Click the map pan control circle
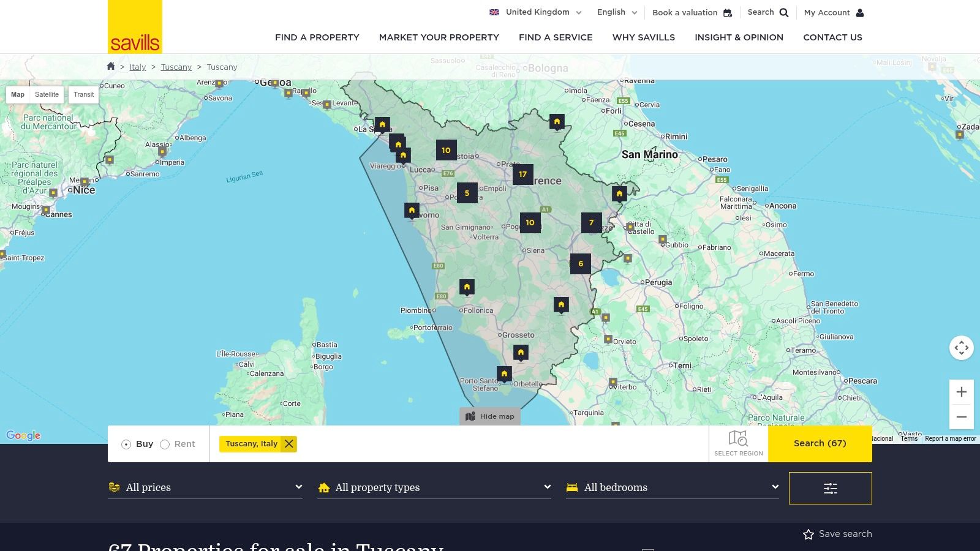980x551 pixels. (962, 348)
